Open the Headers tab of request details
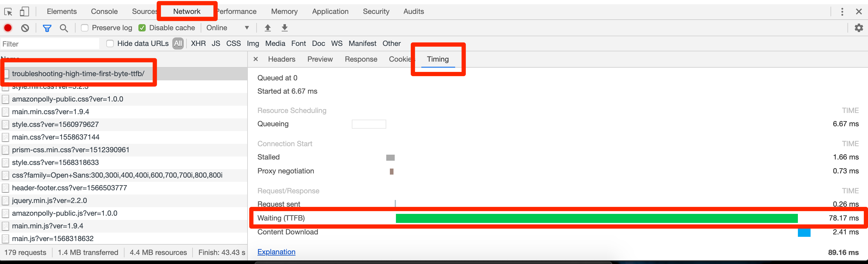Viewport: 868px width, 264px height. click(281, 59)
